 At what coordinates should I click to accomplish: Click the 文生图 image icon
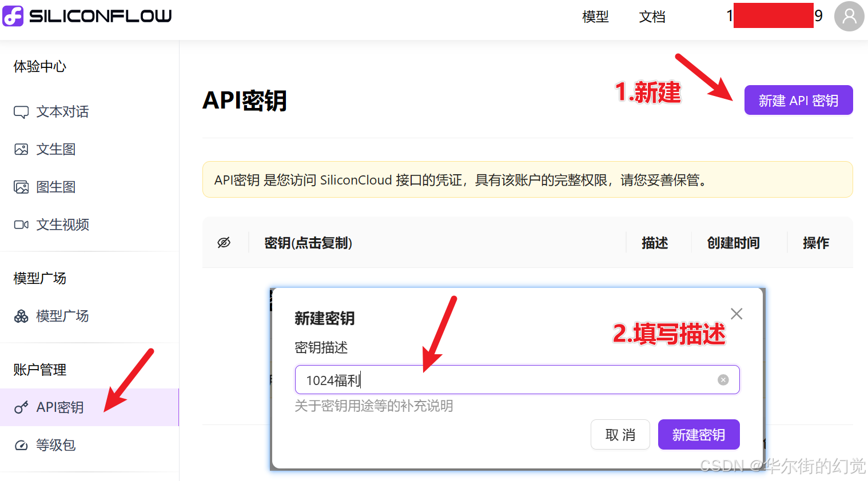pos(21,150)
